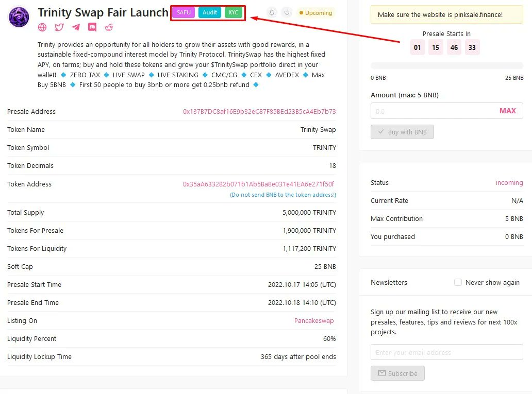The width and height of the screenshot is (532, 394).
Task: Open the token address link
Action: [x=260, y=184]
